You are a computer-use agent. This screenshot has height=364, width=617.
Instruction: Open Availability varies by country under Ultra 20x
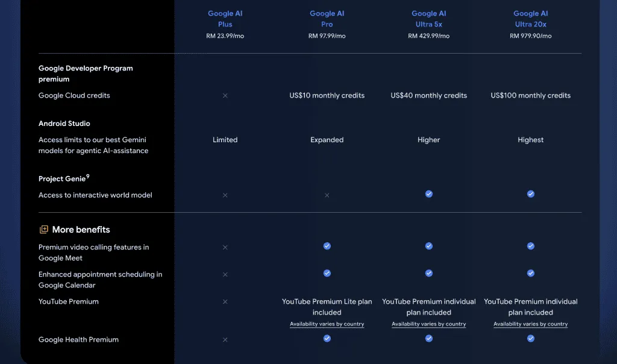point(531,324)
